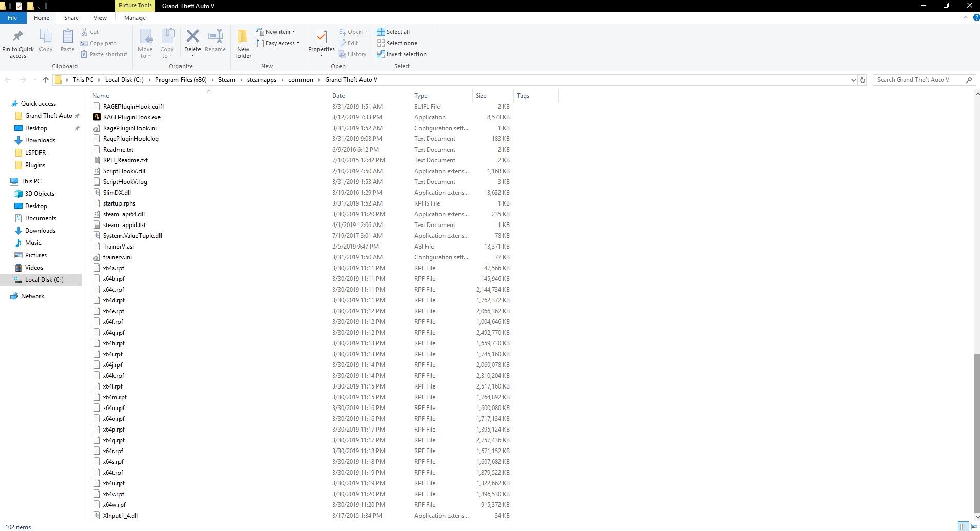This screenshot has height=531, width=980.
Task: Go up one folder level arrow
Action: [x=46, y=80]
